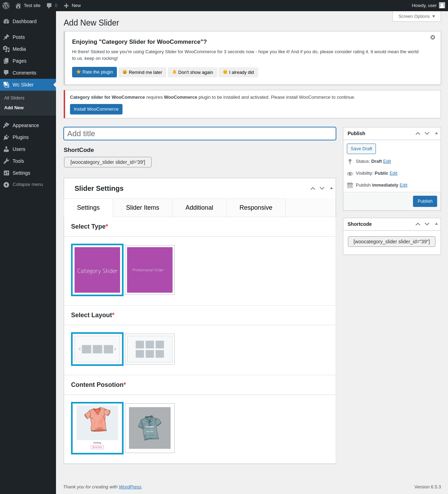The image size is (448, 494).
Task: Select sidebar Shortcode box text field
Action: (x=392, y=242)
